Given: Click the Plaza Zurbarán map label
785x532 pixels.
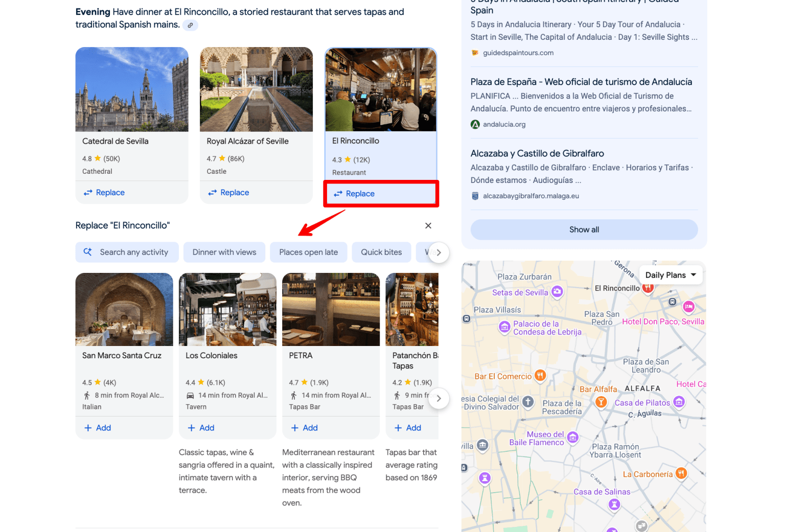Looking at the screenshot, I should (524, 277).
